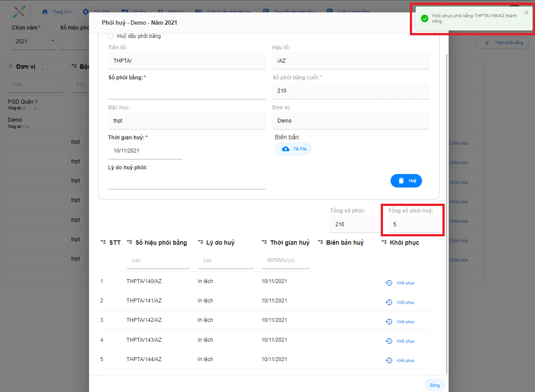Click group icon beside Số hiệu phôi bằng header
This screenshot has height=392, width=535.
click(x=130, y=243)
